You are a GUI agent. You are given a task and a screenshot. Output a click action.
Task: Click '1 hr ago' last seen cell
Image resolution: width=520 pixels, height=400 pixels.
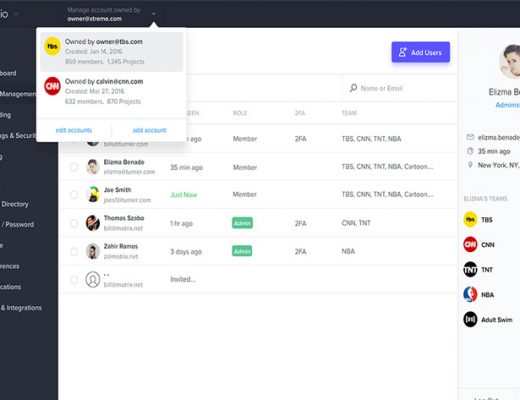point(181,223)
